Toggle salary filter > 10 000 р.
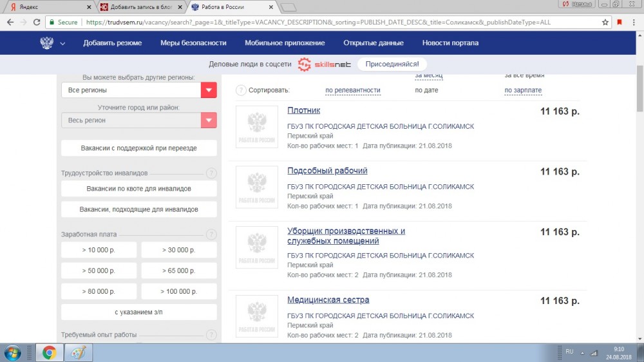The image size is (644, 362). point(99,250)
